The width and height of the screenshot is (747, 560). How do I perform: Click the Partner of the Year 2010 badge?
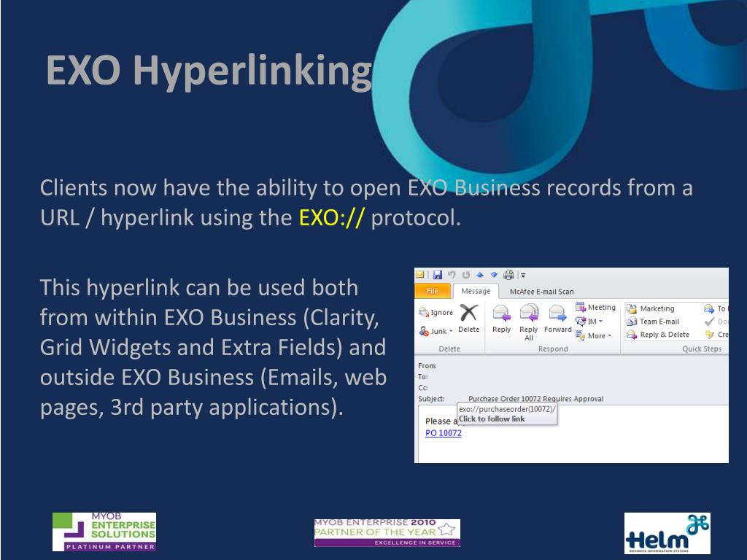click(x=387, y=533)
